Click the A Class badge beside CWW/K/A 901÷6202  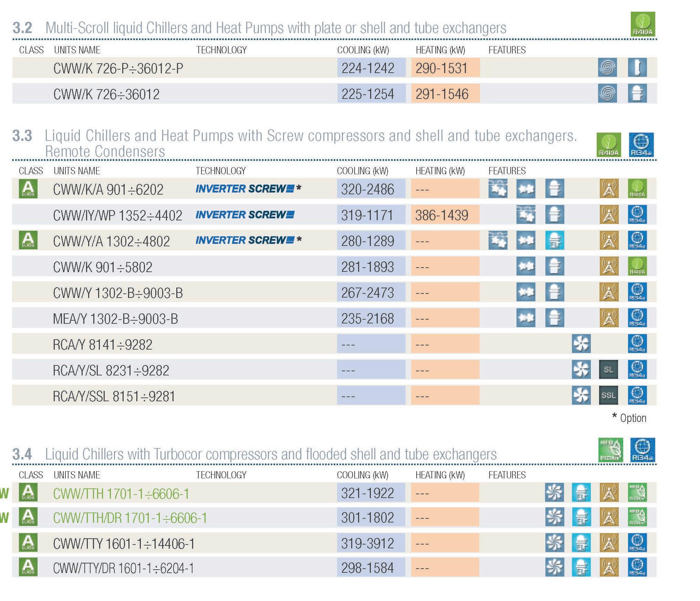(28, 188)
